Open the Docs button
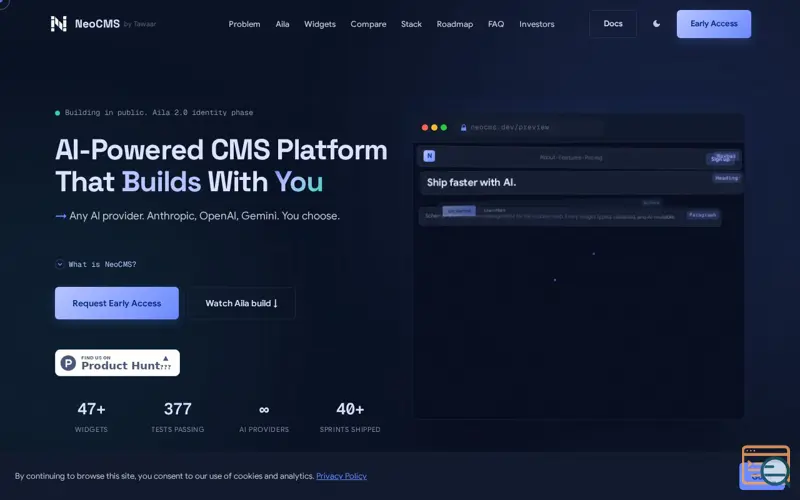Screen dimensions: 800x500 [x=613, y=24]
